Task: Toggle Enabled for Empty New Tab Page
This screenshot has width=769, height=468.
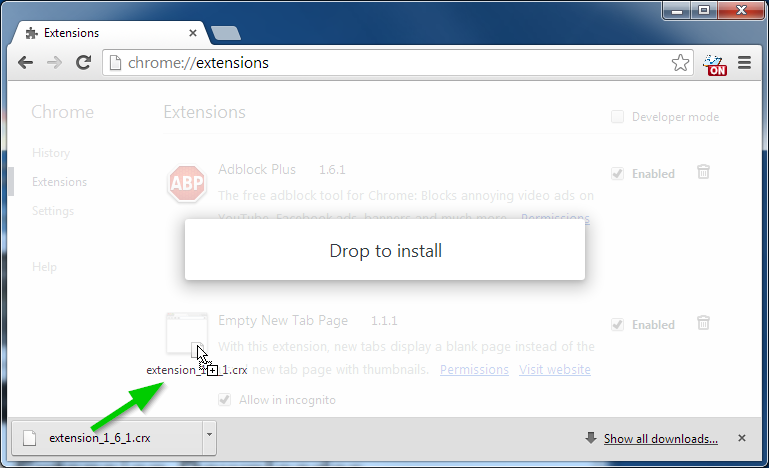Action: [x=618, y=324]
